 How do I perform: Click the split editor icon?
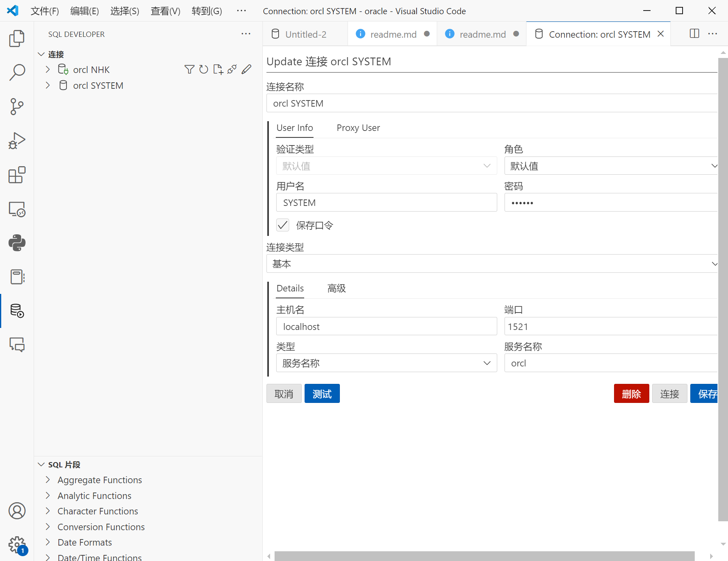point(694,34)
